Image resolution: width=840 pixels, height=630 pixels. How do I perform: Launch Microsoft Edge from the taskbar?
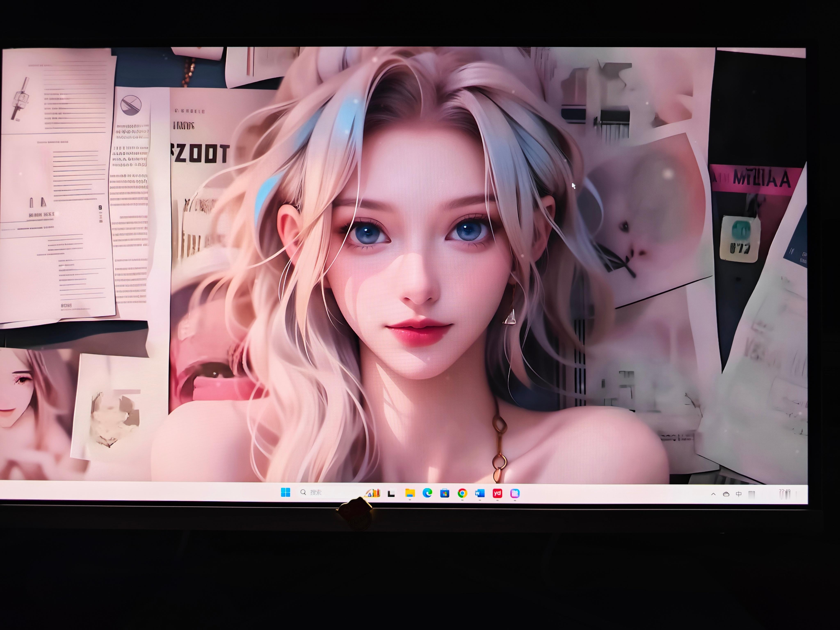click(x=427, y=493)
